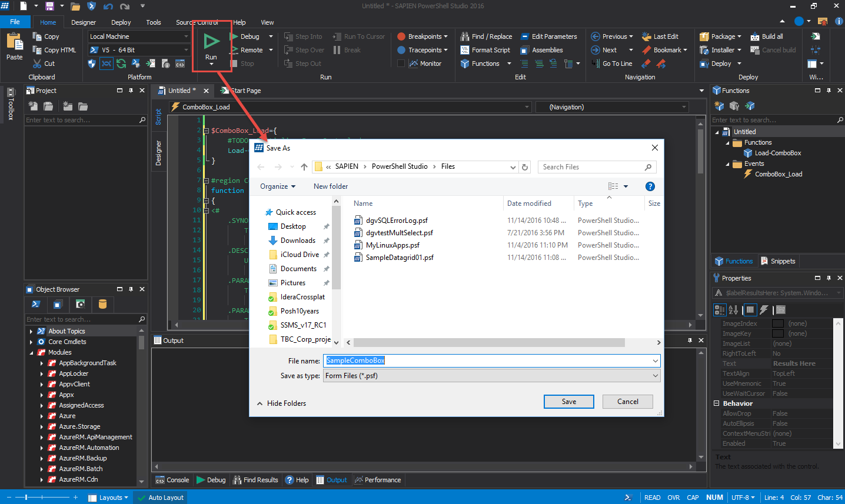This screenshot has width=845, height=504.
Task: Click the ImageIndex color swatch in Properties
Action: pyautogui.click(x=778, y=323)
